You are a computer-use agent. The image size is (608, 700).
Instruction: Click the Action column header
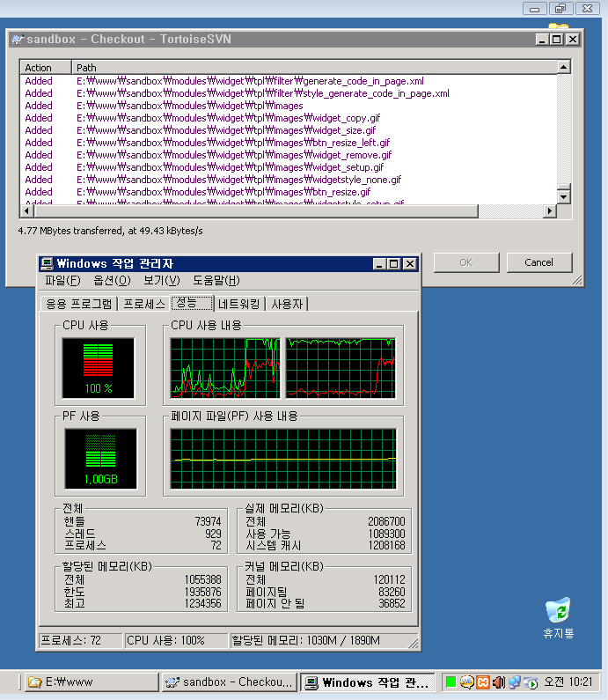click(x=46, y=68)
